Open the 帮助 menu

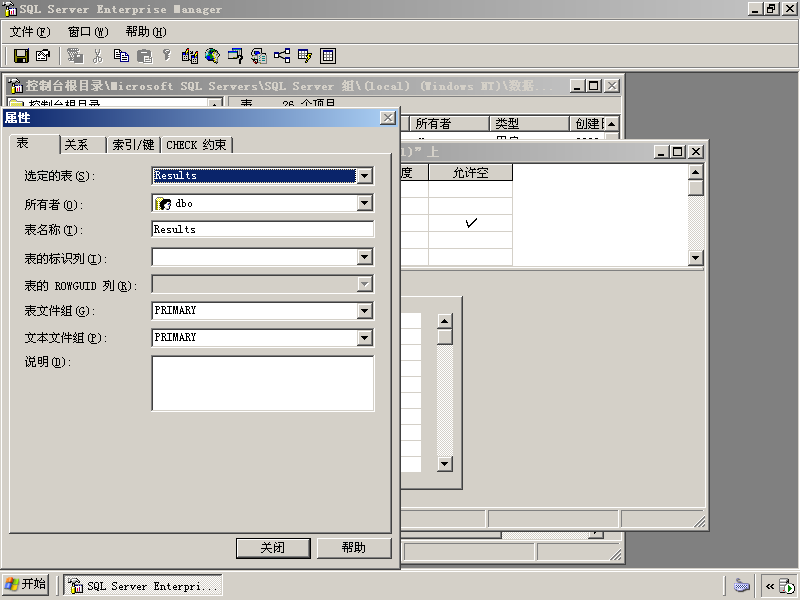[x=146, y=32]
